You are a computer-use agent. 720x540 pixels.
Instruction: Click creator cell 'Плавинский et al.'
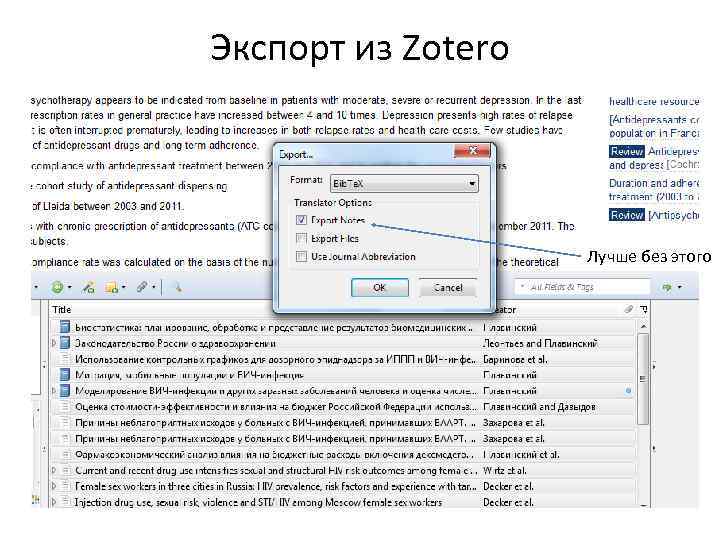[521, 455]
